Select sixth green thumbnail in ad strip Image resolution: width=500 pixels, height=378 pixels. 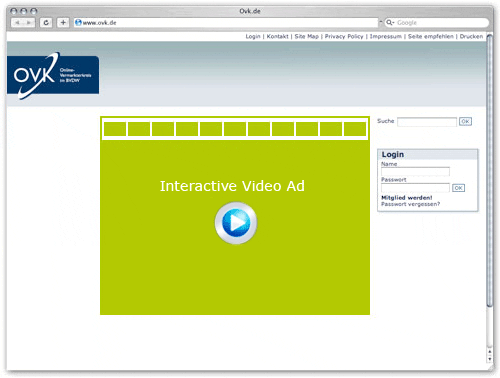(x=235, y=129)
